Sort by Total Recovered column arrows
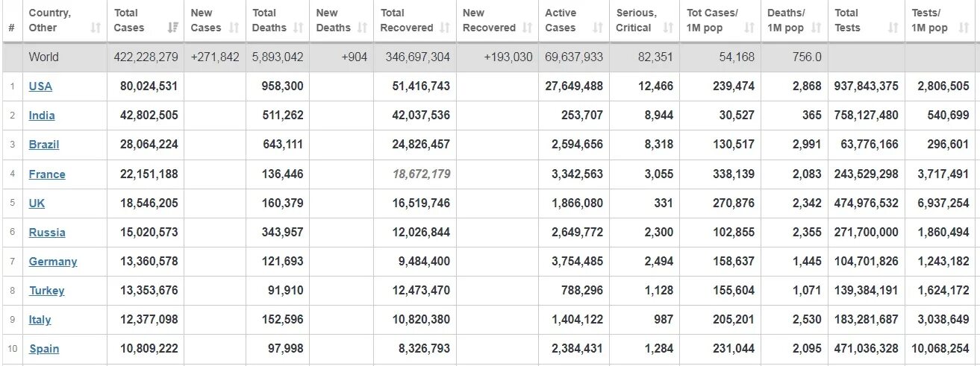Image resolution: width=980 pixels, height=366 pixels. point(445,28)
